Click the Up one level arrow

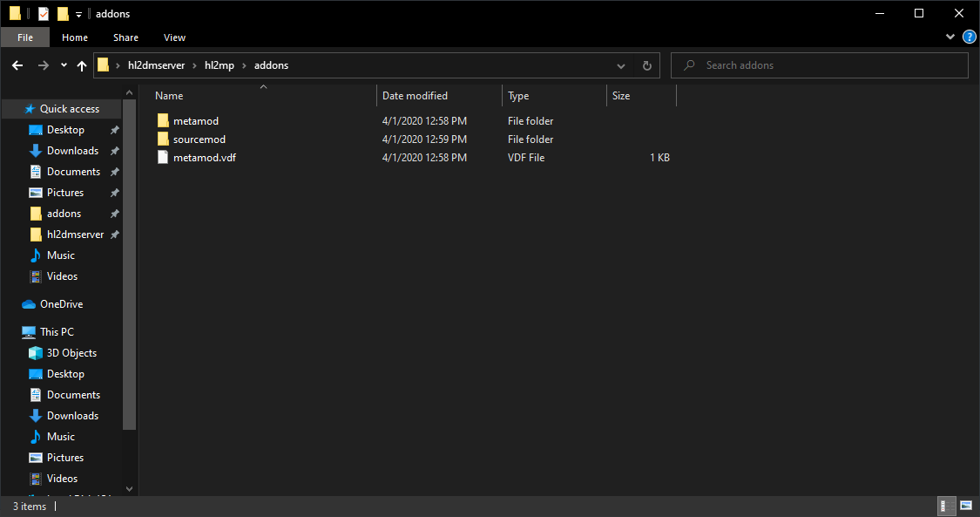pyautogui.click(x=82, y=65)
